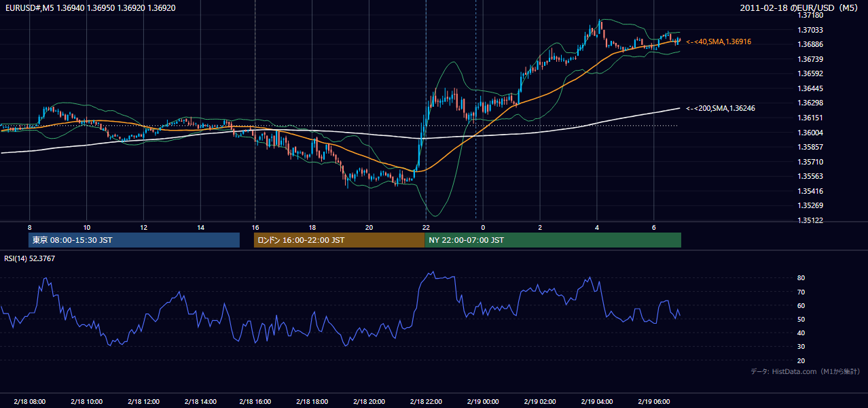Image resolution: width=868 pixels, height=408 pixels.
Task: Click hour label 12 under the price chart
Action: pyautogui.click(x=143, y=227)
